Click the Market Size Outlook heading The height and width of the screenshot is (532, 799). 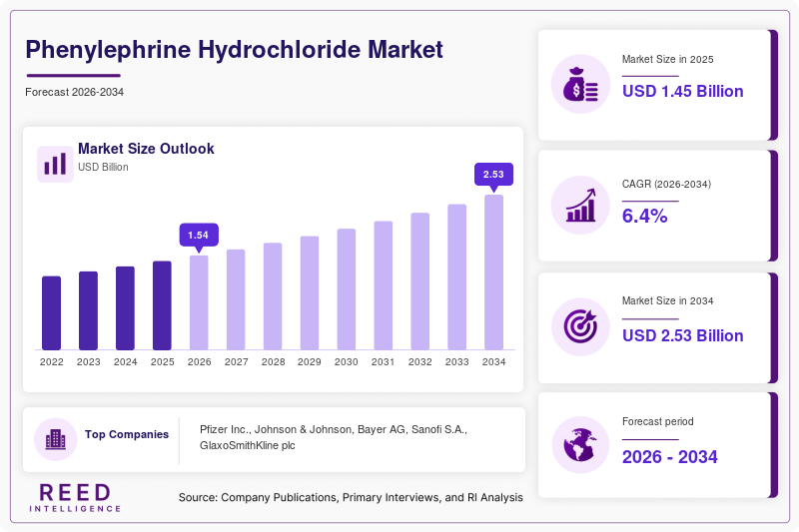pos(146,149)
